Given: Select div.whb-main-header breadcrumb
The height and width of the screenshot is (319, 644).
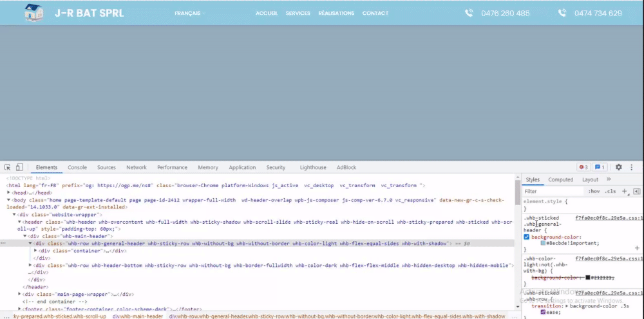Looking at the screenshot, I should tap(138, 316).
